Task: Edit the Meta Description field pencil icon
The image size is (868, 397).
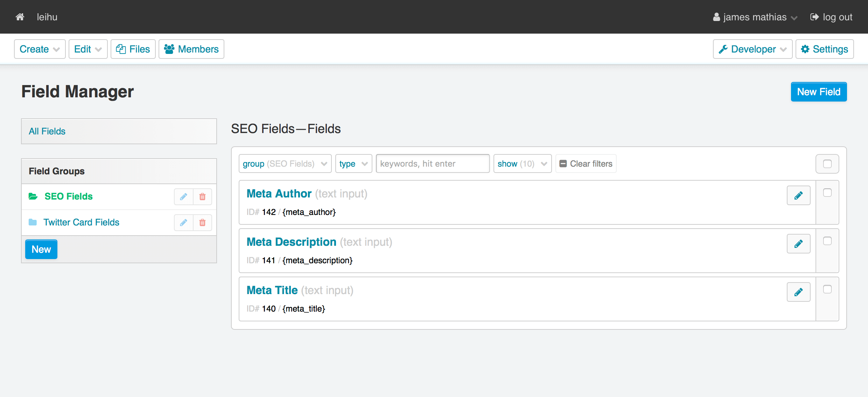Action: pos(798,244)
